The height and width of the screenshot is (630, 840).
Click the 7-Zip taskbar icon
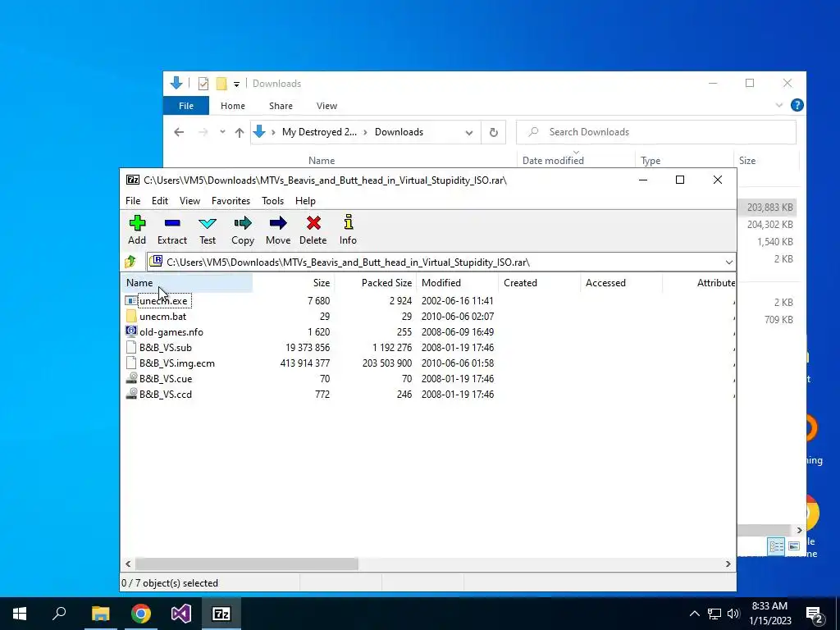221,614
